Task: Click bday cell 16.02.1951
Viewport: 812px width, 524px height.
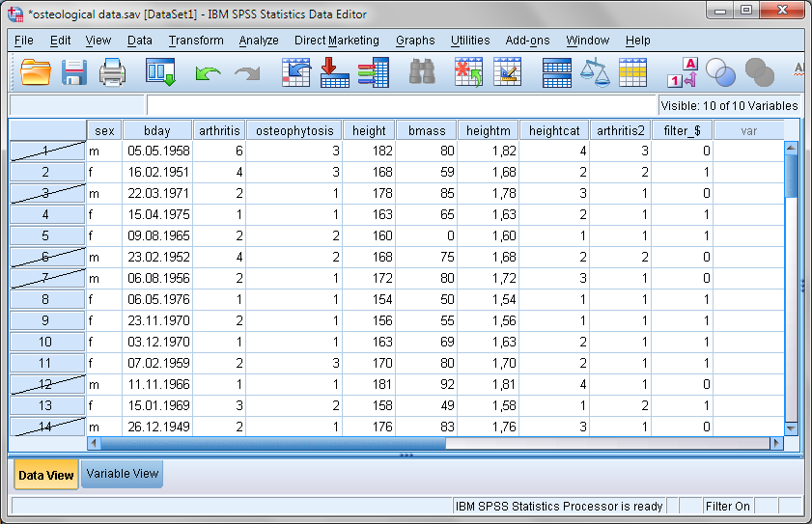Action: pos(157,172)
